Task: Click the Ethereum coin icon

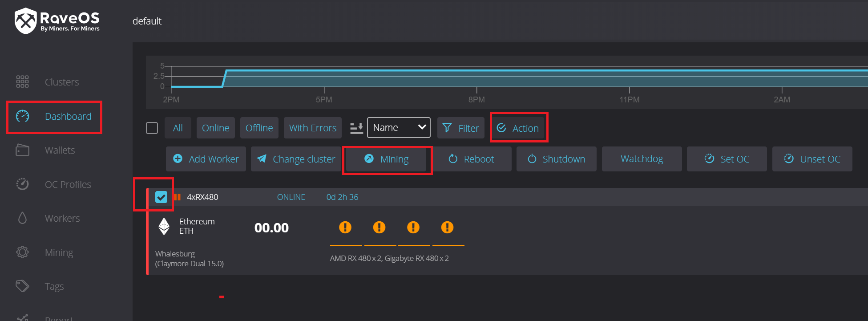Action: (x=164, y=226)
